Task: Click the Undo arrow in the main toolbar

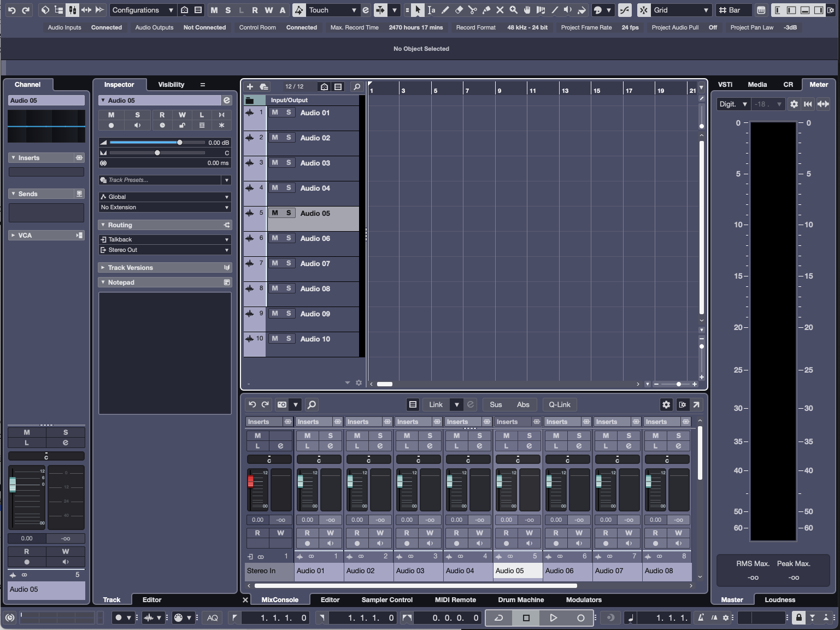Action: (x=11, y=10)
